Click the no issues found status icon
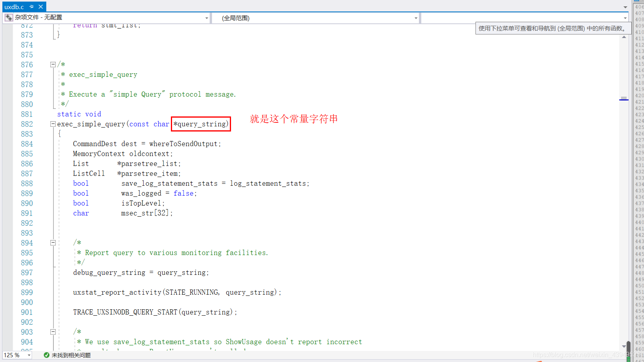This screenshot has width=644, height=362. (x=46, y=355)
